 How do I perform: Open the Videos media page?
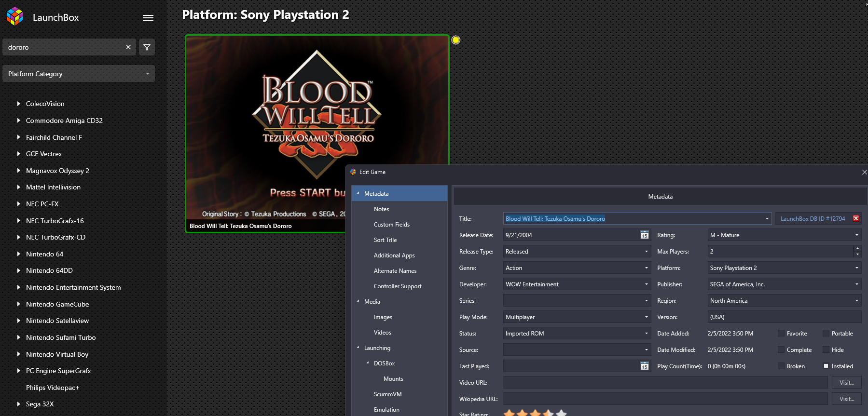[x=382, y=333]
